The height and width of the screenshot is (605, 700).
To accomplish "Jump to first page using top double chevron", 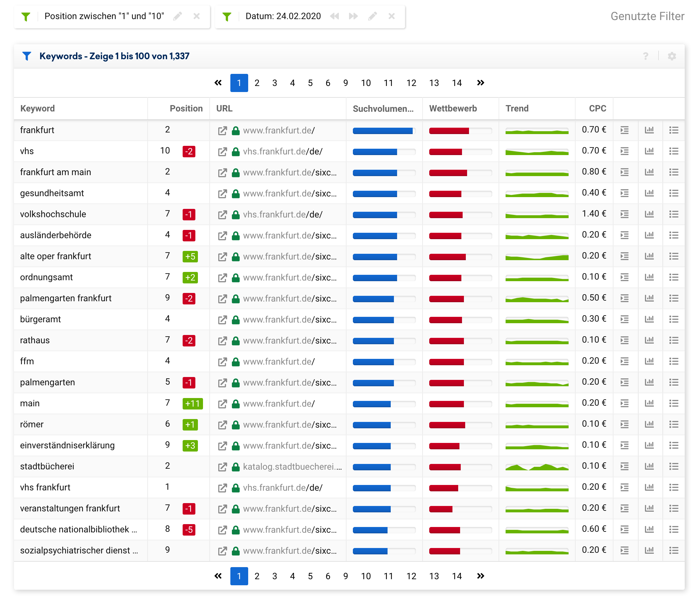I will click(218, 83).
